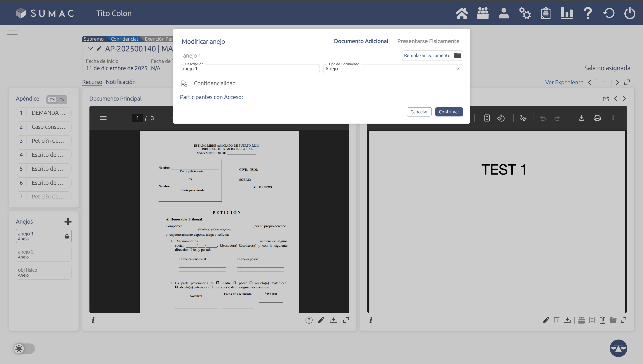
Task: Open Tipo de Documento dropdown
Action: pyautogui.click(x=393, y=69)
